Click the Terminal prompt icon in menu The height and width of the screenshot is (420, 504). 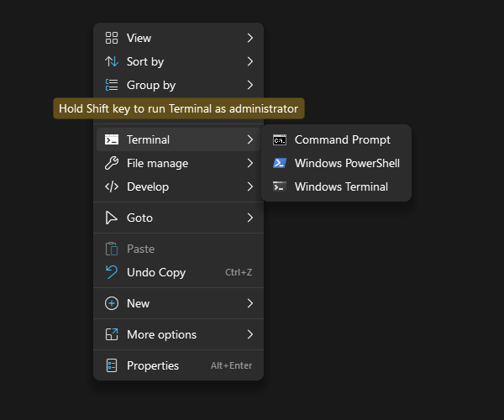coord(111,139)
